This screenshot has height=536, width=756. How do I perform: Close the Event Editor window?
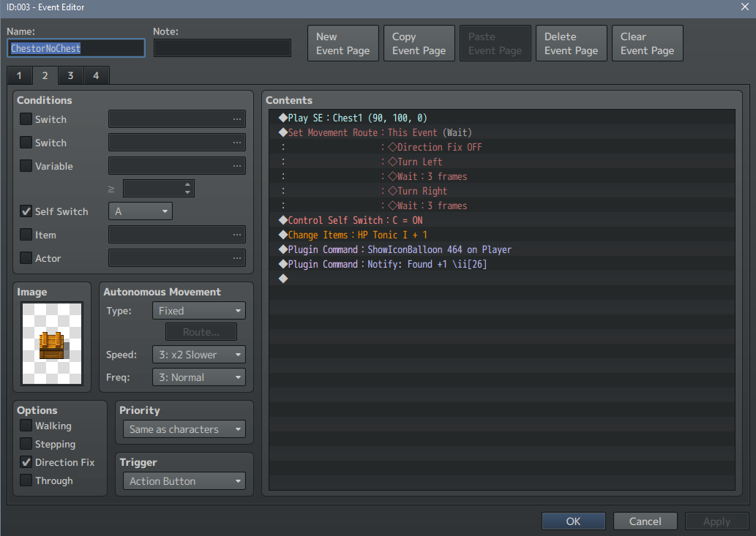(744, 7)
